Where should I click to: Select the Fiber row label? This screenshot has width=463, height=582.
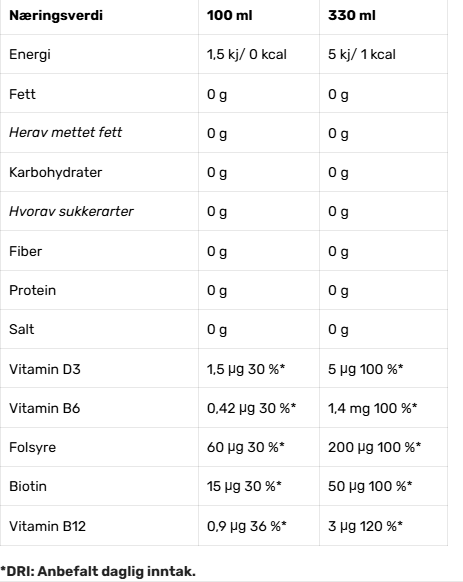click(26, 251)
